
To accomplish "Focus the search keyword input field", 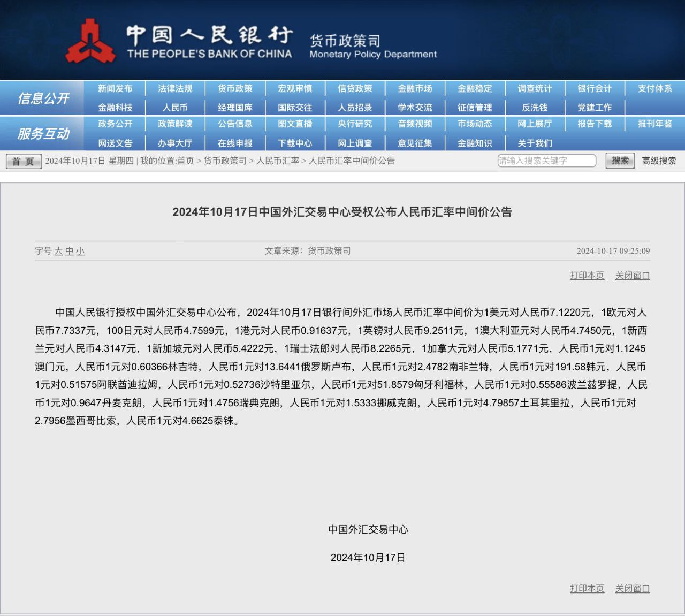I will click(x=546, y=161).
